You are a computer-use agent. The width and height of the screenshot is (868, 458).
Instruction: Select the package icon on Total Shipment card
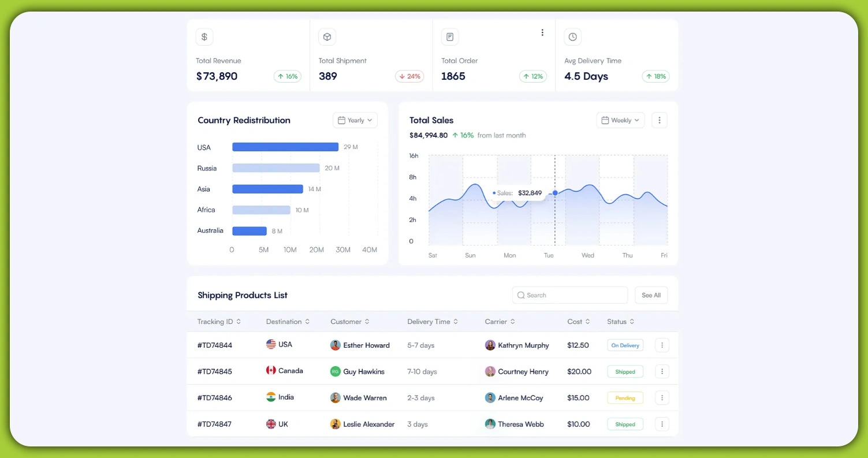327,36
